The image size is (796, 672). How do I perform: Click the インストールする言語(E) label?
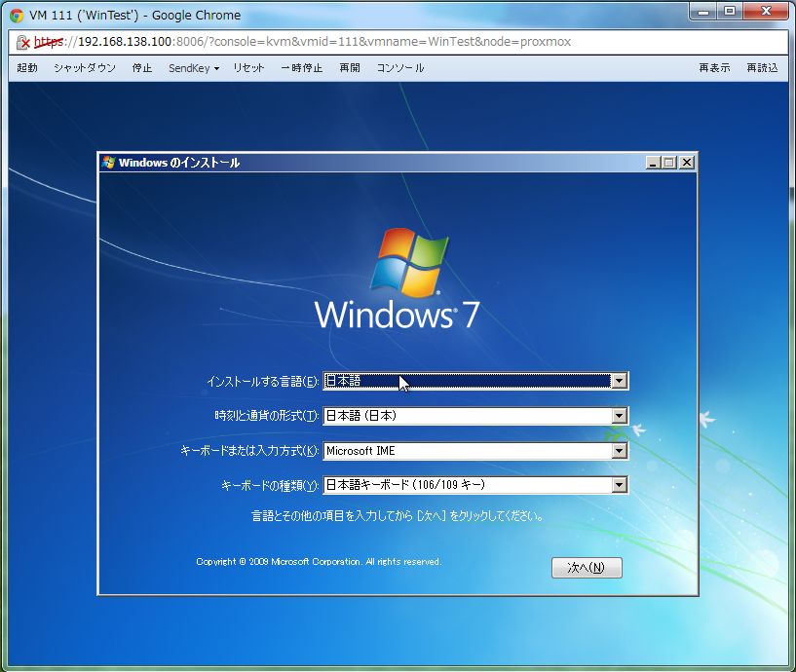pyautogui.click(x=262, y=382)
